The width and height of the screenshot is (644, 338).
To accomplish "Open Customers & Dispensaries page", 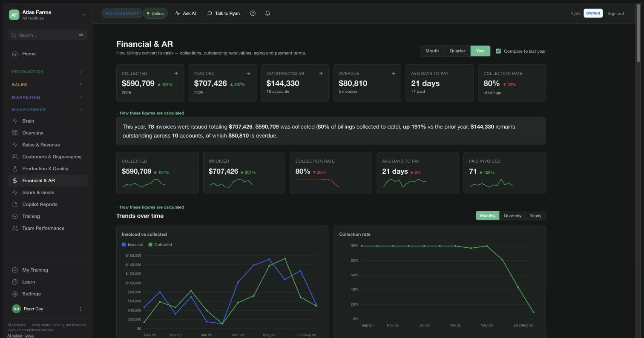I will 47,157.
